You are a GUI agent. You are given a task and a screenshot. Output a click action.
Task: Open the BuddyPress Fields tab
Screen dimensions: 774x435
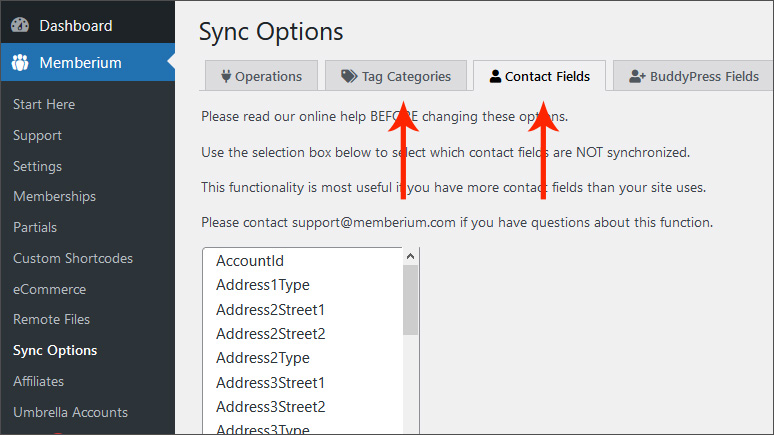[x=693, y=76]
